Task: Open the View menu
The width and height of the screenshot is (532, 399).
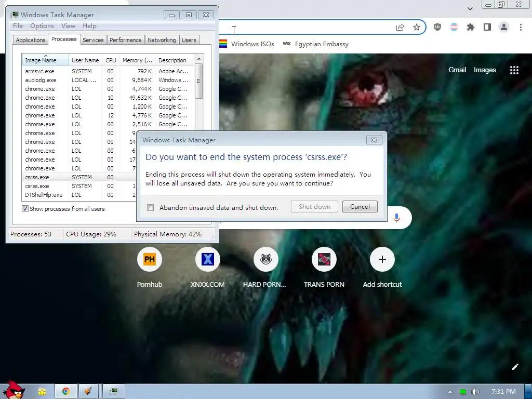Action: click(68, 26)
